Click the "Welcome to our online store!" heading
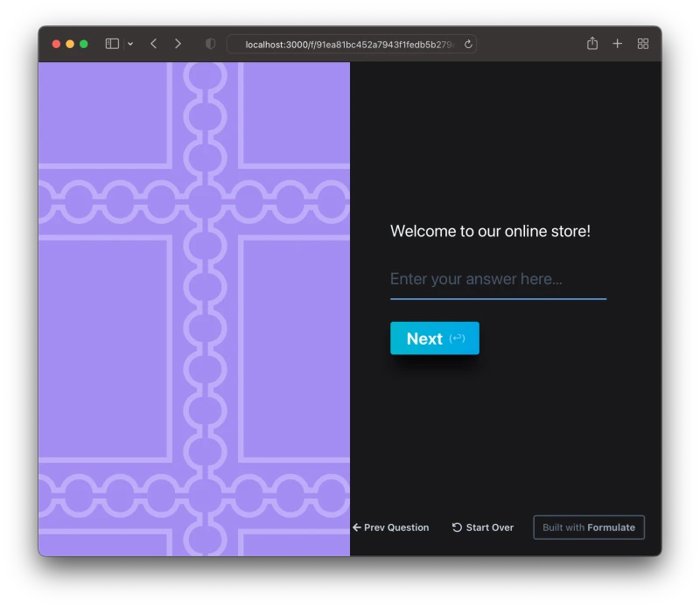The width and height of the screenshot is (700, 607). coord(490,232)
